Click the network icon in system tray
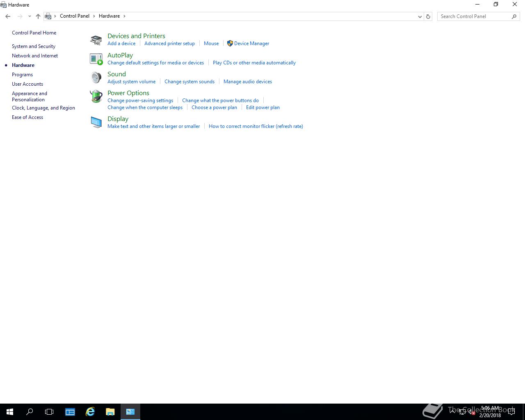 pyautogui.click(x=462, y=412)
